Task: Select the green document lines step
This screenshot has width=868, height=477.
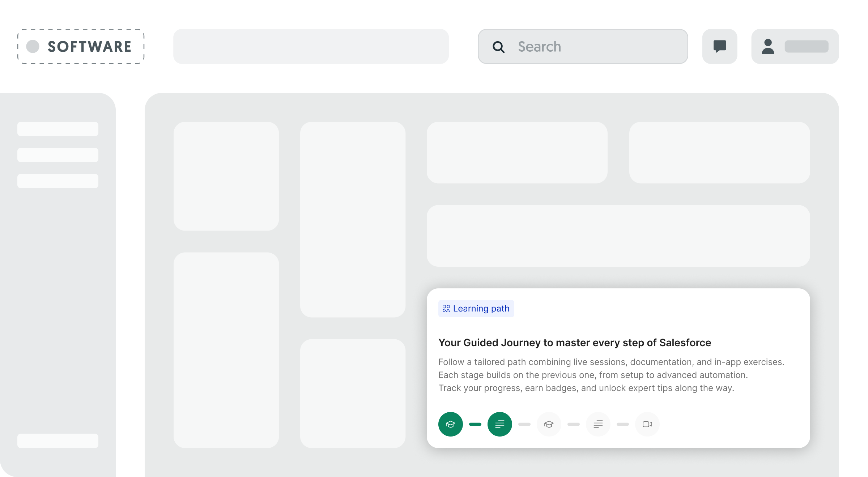Action: [499, 424]
